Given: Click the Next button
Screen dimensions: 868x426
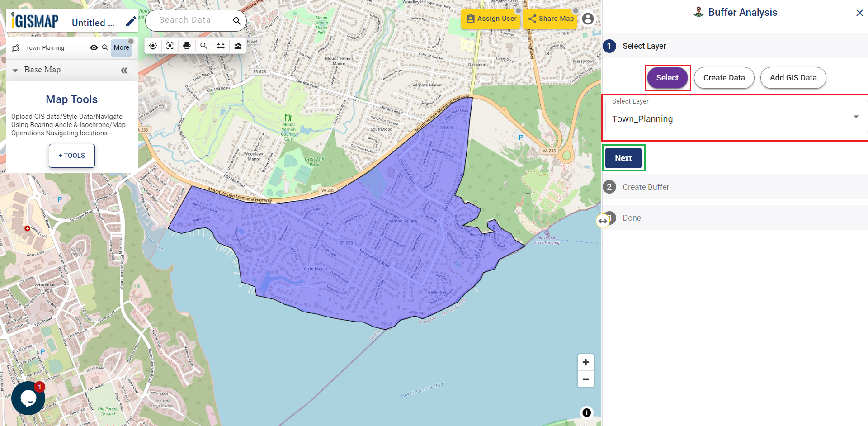Looking at the screenshot, I should pyautogui.click(x=623, y=158).
